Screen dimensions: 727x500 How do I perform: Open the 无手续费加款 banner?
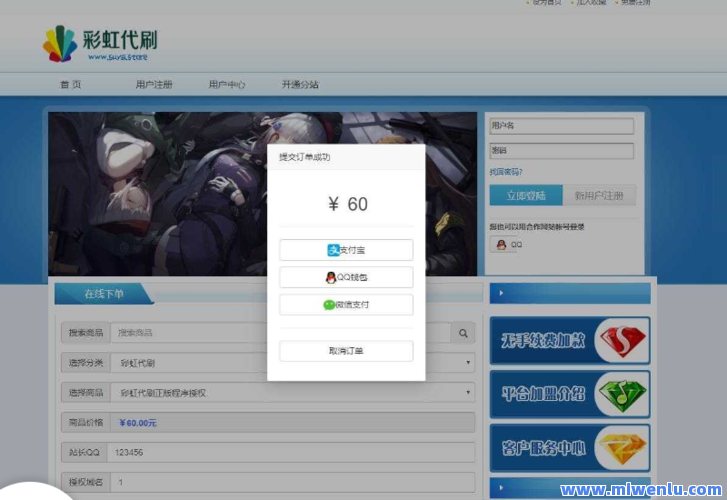570,340
